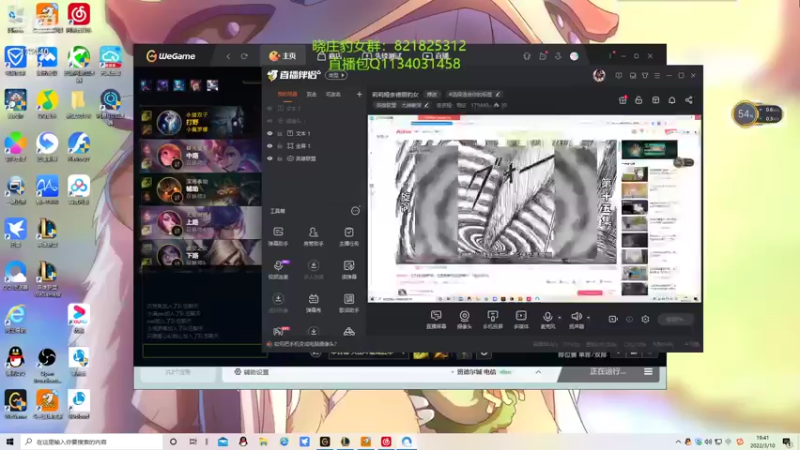Select the 上路 teammate row in WeGame

pyautogui.click(x=201, y=222)
